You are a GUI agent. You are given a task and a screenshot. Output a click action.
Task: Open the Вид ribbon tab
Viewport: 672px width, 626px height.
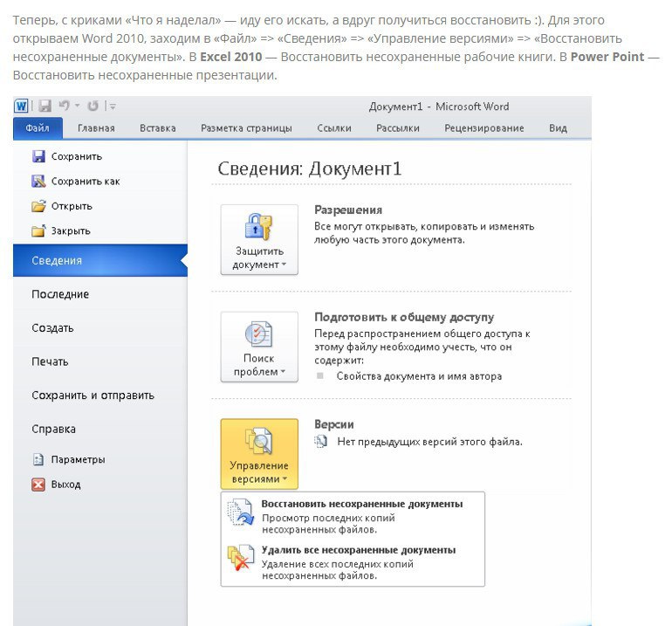(x=558, y=128)
